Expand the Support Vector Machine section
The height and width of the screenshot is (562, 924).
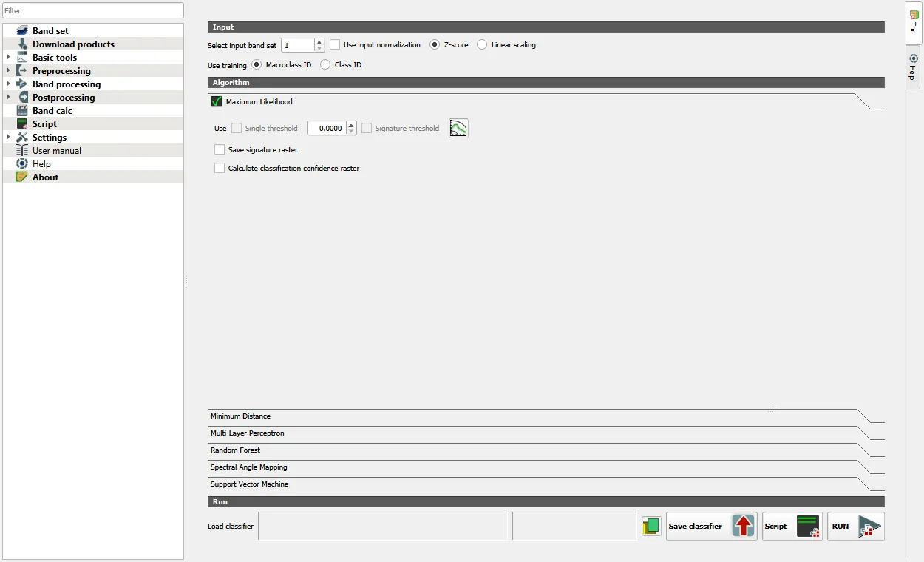click(x=546, y=484)
